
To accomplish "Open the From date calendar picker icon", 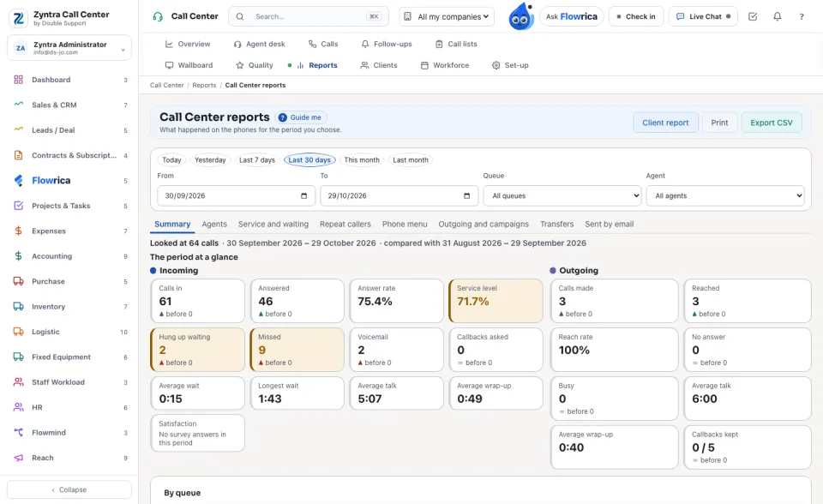I will tap(303, 195).
